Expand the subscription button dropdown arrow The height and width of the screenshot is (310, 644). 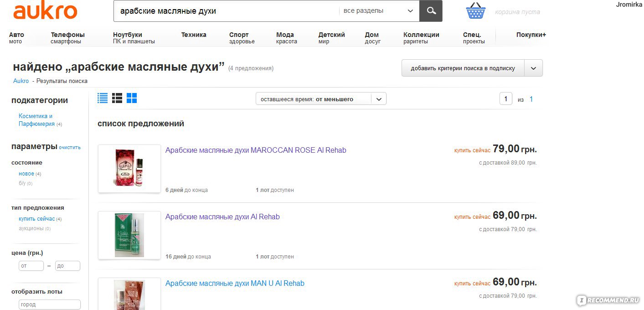(x=533, y=68)
